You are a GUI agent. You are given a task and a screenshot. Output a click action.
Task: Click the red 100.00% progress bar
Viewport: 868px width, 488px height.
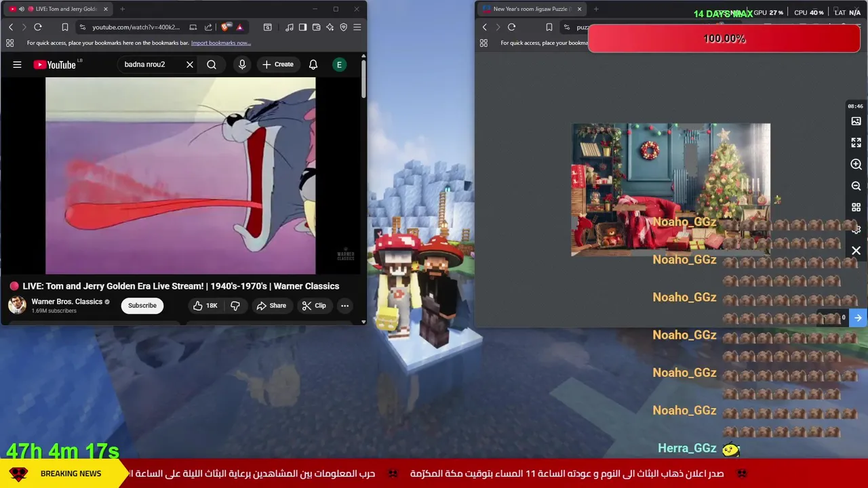[x=724, y=39]
